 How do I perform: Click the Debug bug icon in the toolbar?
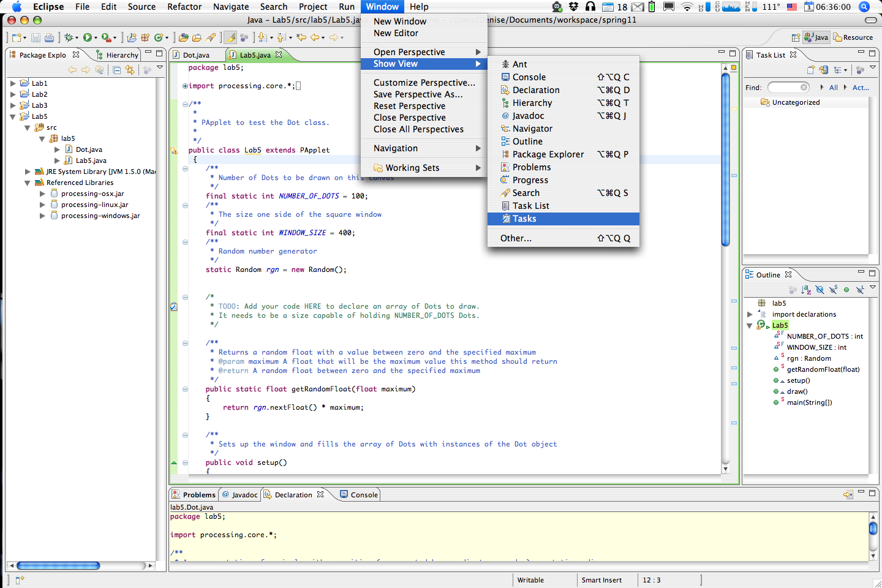pos(69,37)
